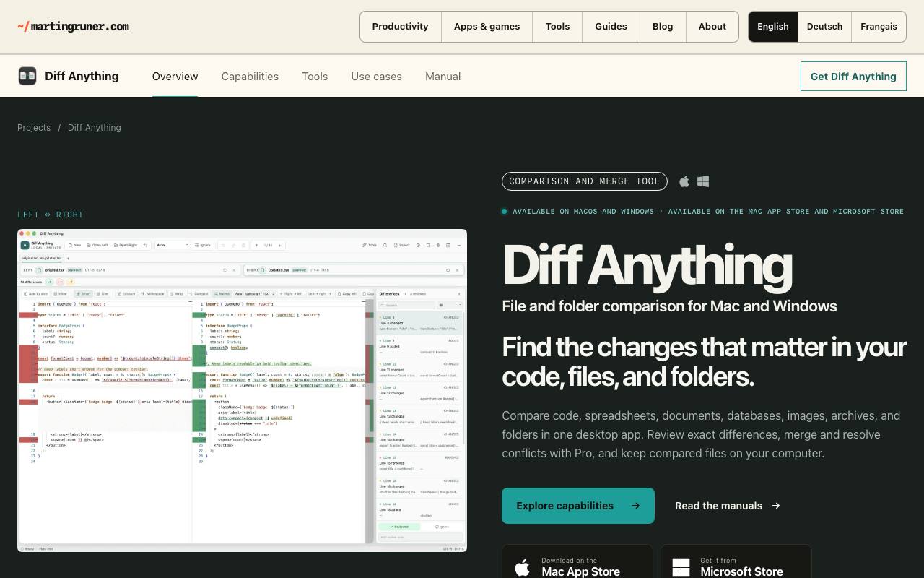Image resolution: width=924 pixels, height=578 pixels.
Task: Click the Windows platform icon beside the tool badge
Action: [x=703, y=181]
